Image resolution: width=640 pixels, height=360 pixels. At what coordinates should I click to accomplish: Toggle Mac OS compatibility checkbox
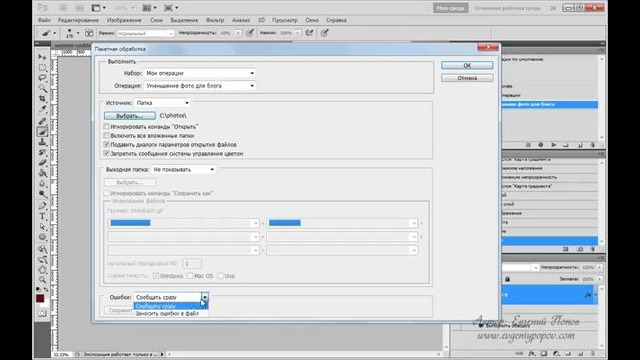click(190, 276)
